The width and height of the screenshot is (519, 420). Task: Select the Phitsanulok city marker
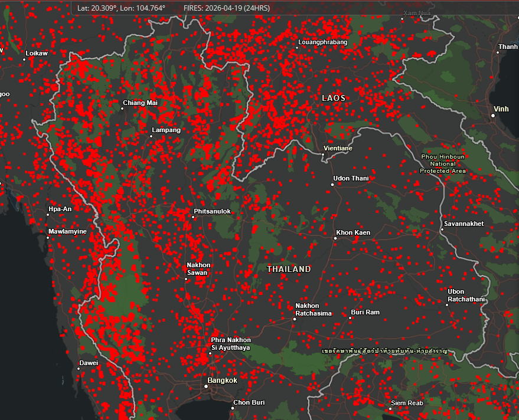pos(192,218)
